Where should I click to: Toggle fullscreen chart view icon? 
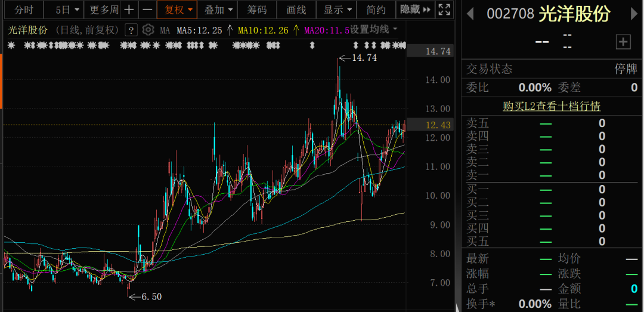click(444, 10)
